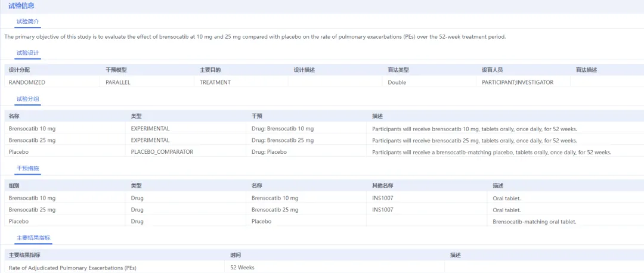Viewport: 644px width, 273px height.
Task: Open the 主要结果指标 section tab
Action: [x=34, y=238]
